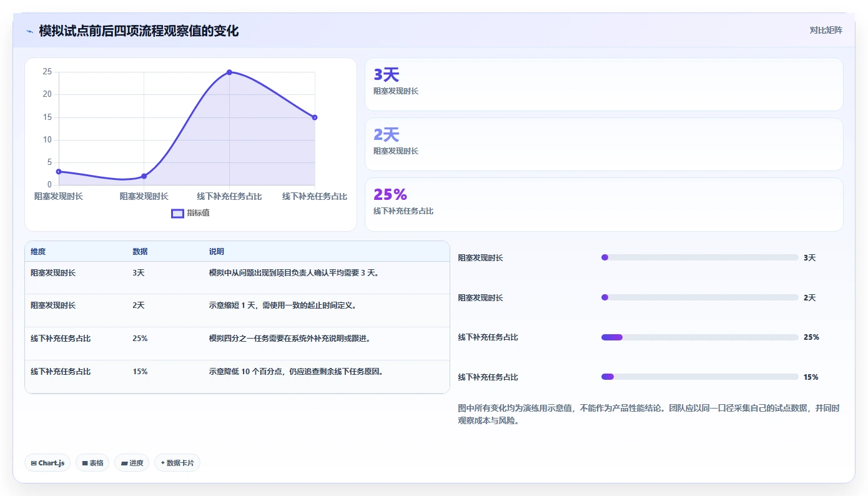
Task: Open the 2天 阻塞发现时长 stat card
Action: pos(604,144)
